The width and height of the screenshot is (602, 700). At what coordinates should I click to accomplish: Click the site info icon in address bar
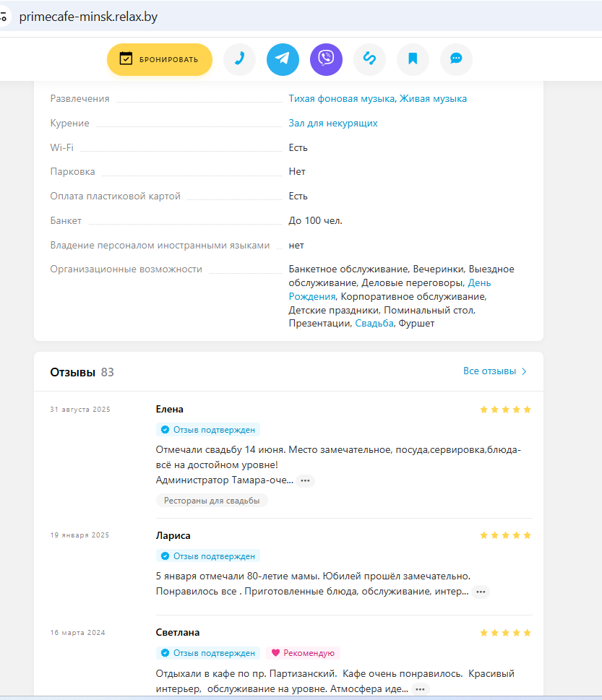[4, 17]
